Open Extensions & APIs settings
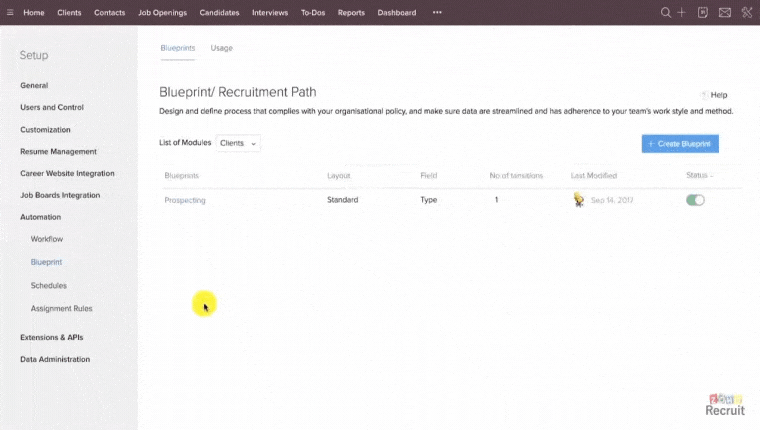 [x=51, y=337]
